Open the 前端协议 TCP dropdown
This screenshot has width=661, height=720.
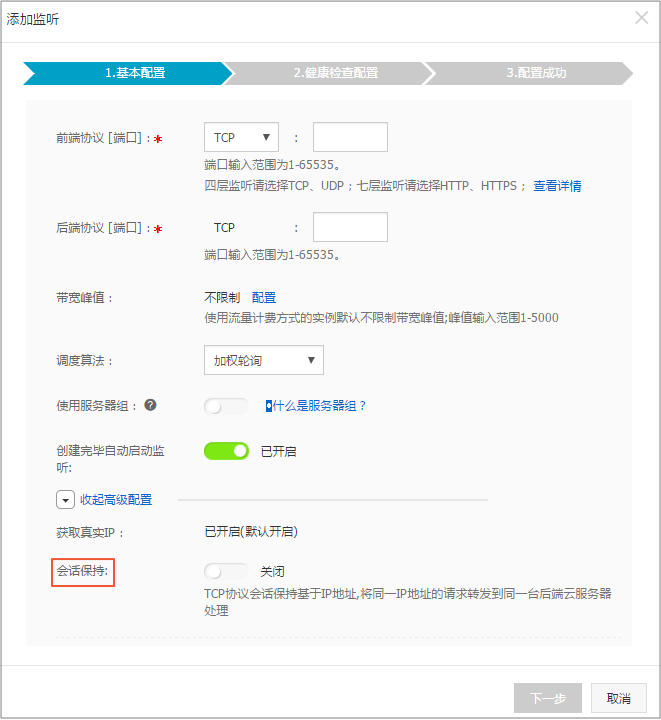click(241, 138)
